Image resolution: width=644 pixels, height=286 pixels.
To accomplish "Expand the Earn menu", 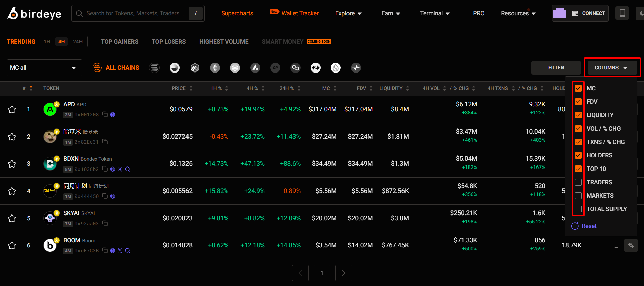I will (x=391, y=13).
